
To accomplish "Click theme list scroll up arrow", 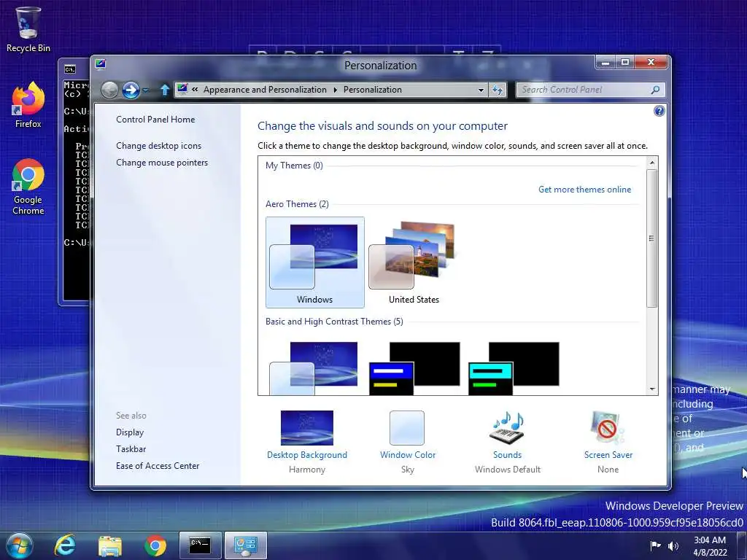I will 652,163.
